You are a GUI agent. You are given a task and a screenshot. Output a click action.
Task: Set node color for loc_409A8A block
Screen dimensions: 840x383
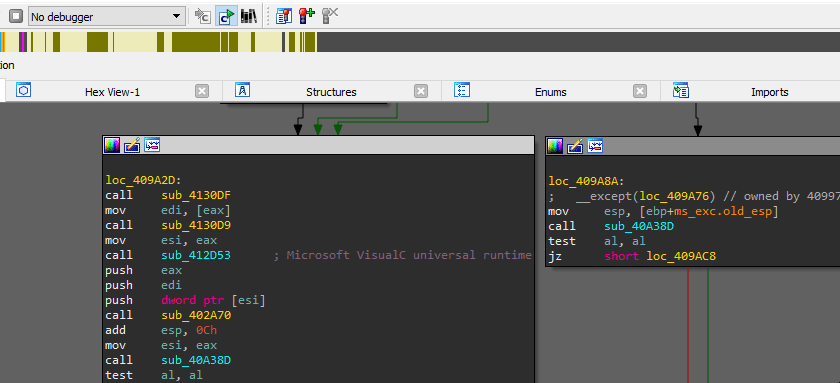pyautogui.click(x=555, y=145)
